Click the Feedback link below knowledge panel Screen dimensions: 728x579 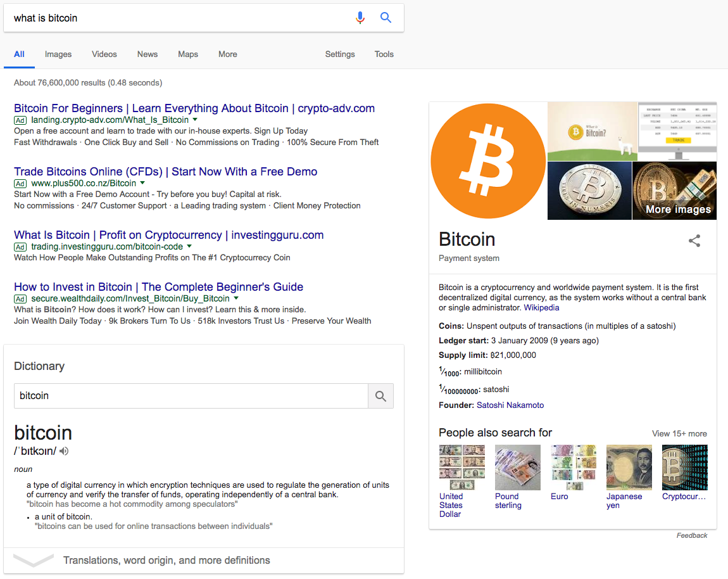tap(692, 535)
